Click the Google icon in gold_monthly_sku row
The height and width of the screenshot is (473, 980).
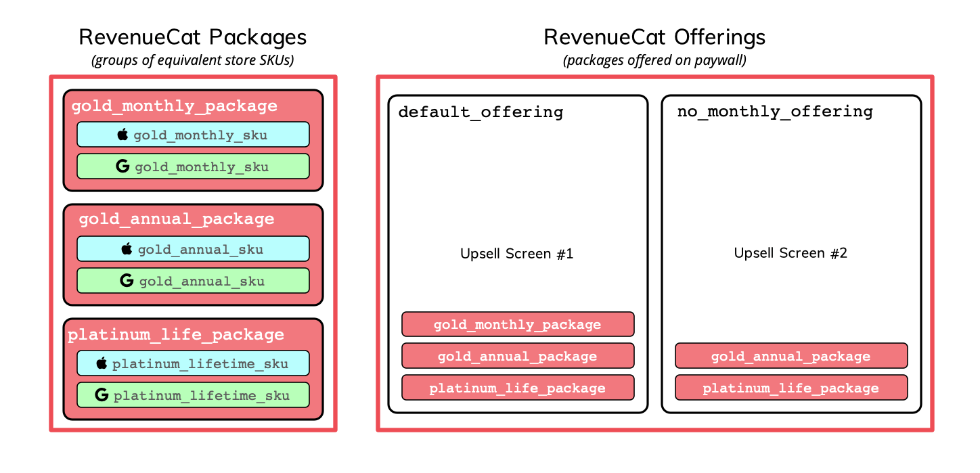pyautogui.click(x=122, y=166)
